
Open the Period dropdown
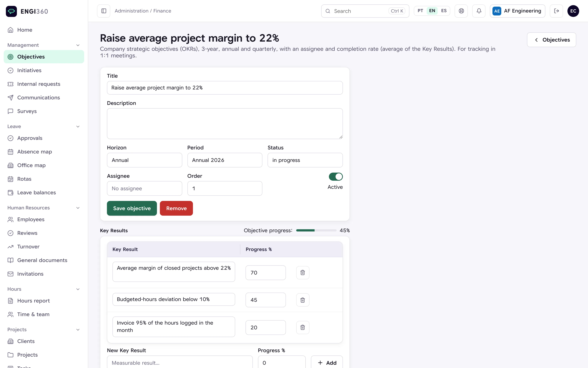225,160
